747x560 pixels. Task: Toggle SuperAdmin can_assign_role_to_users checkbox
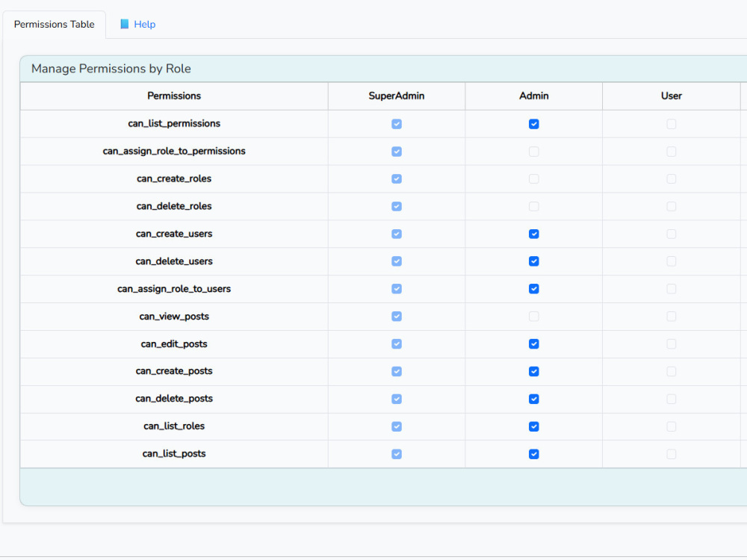tap(397, 289)
